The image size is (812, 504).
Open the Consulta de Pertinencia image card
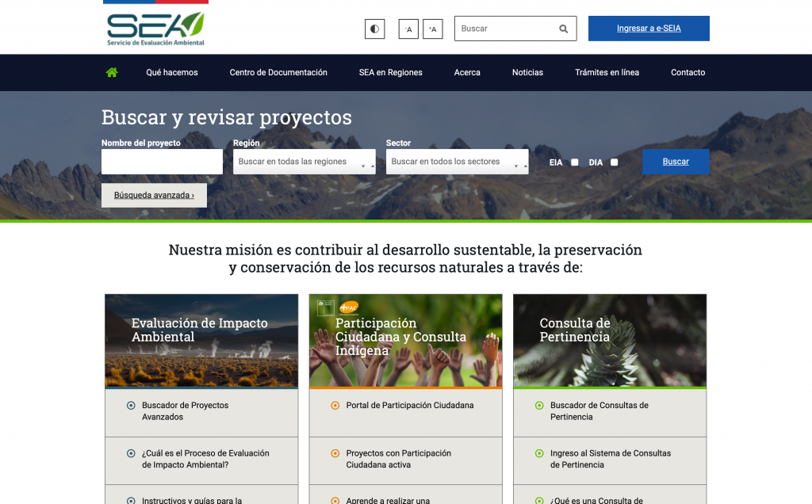609,341
